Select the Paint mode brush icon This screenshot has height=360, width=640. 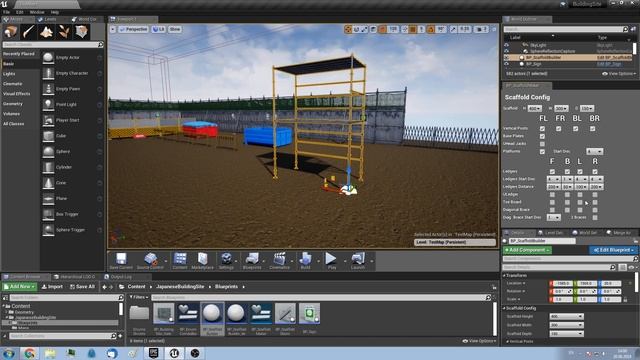pyautogui.click(x=29, y=32)
